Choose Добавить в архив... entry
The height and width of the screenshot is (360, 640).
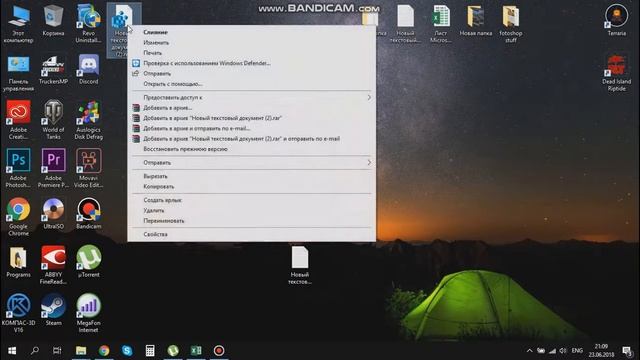coord(251,108)
